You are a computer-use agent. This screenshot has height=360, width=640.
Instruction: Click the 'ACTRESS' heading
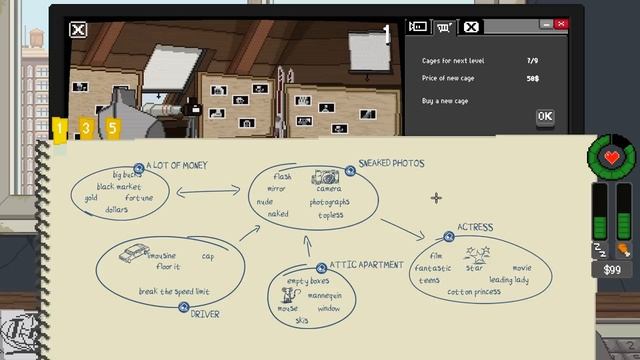click(x=475, y=227)
